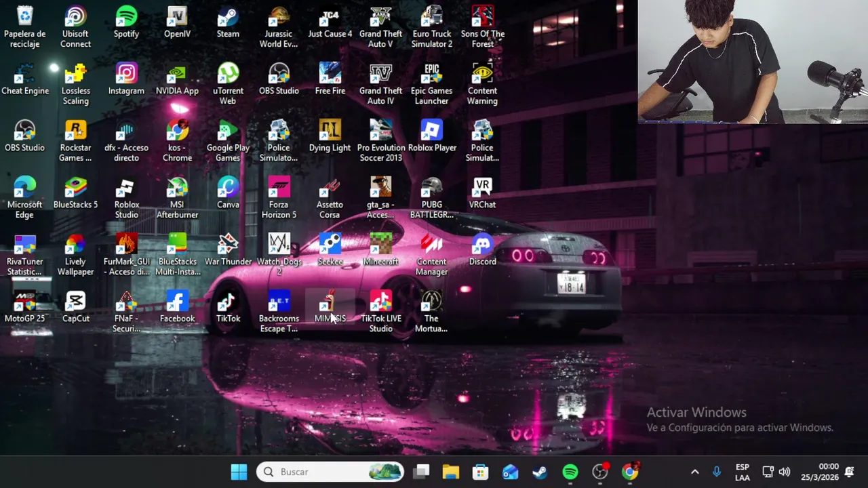Click the Steam desktop shortcut
Image resolution: width=868 pixels, height=488 pixels.
(228, 22)
